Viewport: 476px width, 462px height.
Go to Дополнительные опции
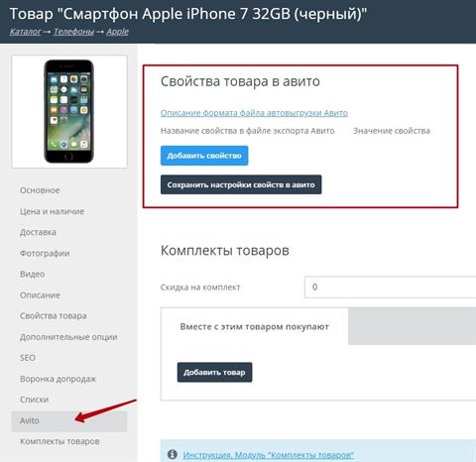68,337
